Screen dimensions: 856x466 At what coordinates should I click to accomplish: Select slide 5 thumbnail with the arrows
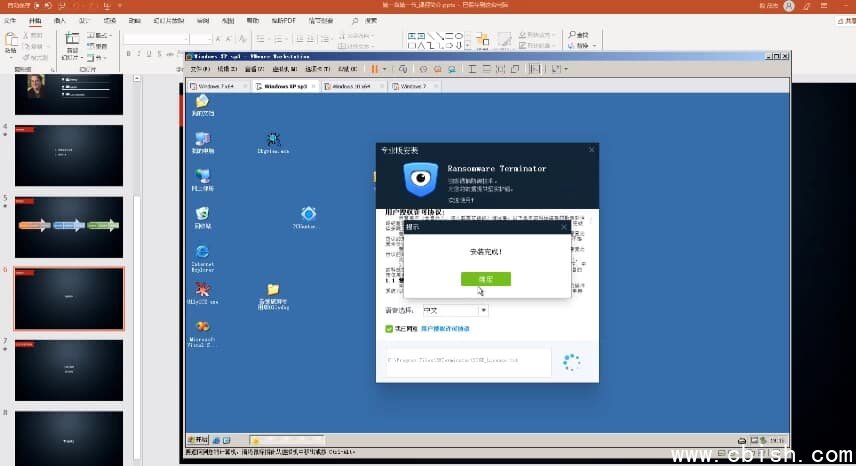(x=69, y=226)
